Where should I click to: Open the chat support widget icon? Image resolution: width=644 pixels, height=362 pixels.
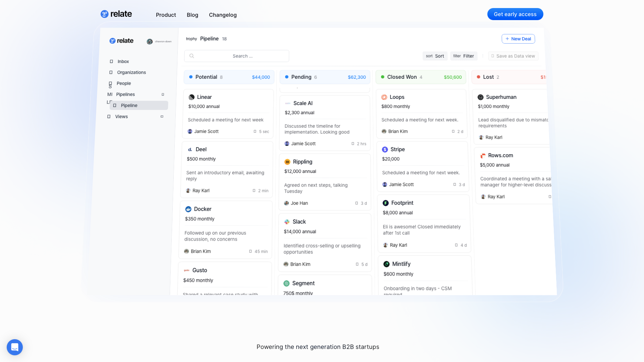[15, 347]
